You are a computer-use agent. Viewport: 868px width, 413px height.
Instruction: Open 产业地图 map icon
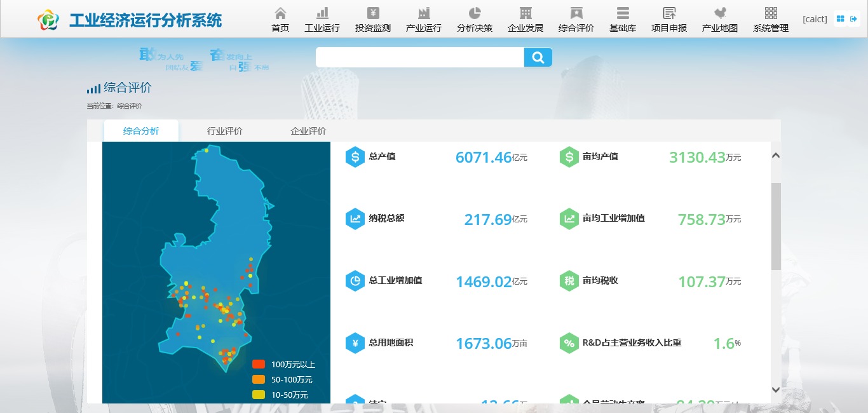720,13
